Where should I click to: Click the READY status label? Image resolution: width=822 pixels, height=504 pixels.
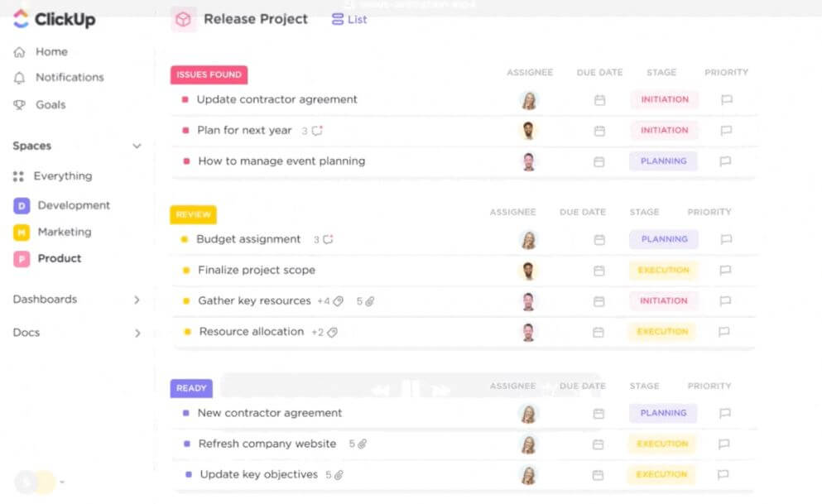[191, 388]
